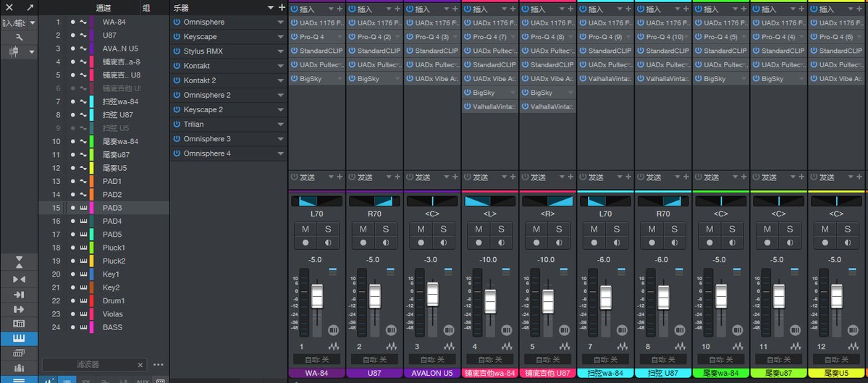
Task: Select the 扫弦wa-84 channel name label
Action: coord(606,373)
